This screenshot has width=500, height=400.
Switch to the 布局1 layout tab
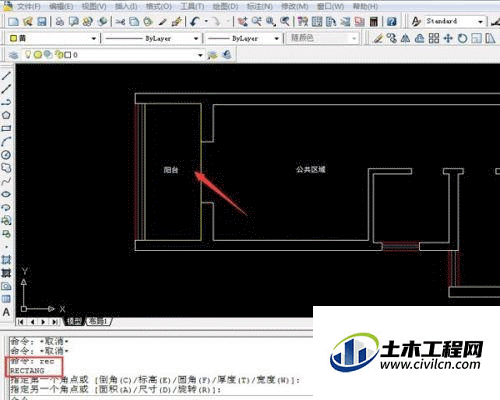(99, 321)
